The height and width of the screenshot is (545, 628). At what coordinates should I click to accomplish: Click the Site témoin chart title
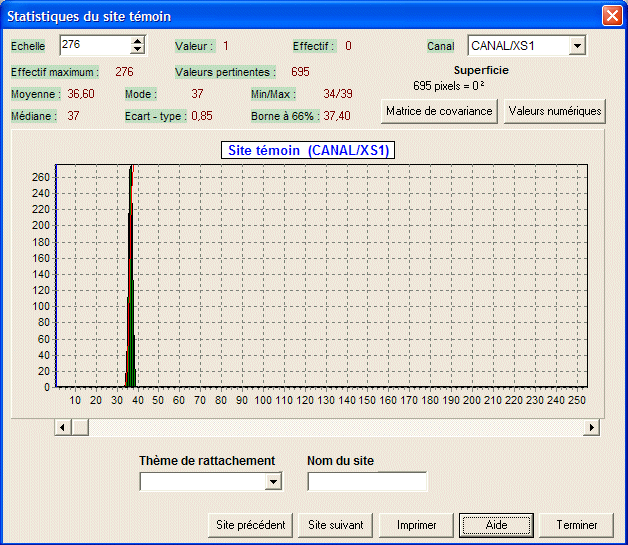click(307, 151)
